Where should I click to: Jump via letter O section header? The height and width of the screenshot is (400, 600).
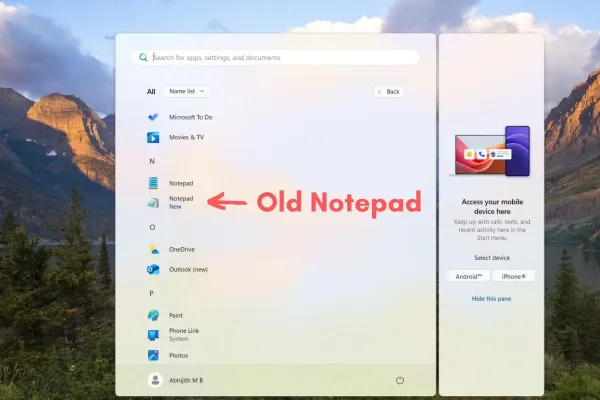pyautogui.click(x=152, y=227)
